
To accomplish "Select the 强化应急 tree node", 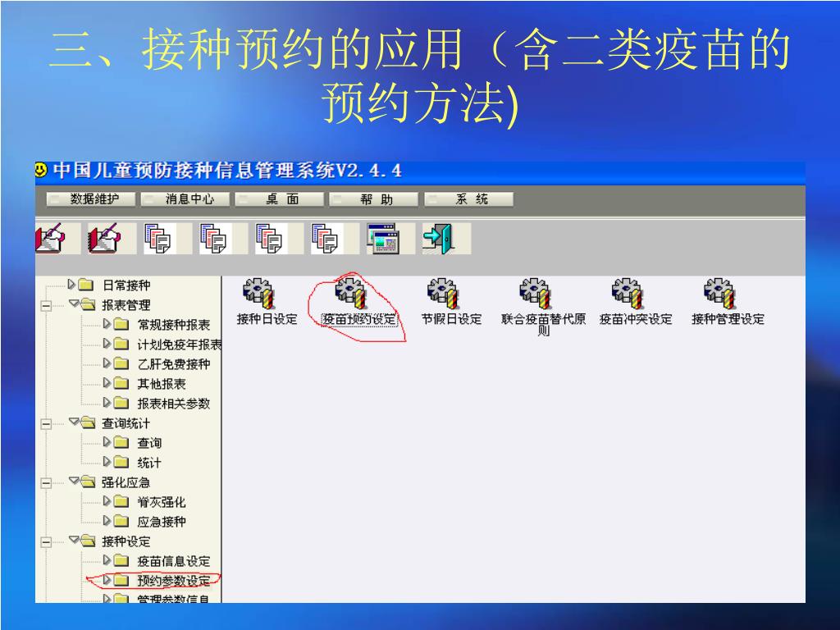I will click(x=126, y=482).
